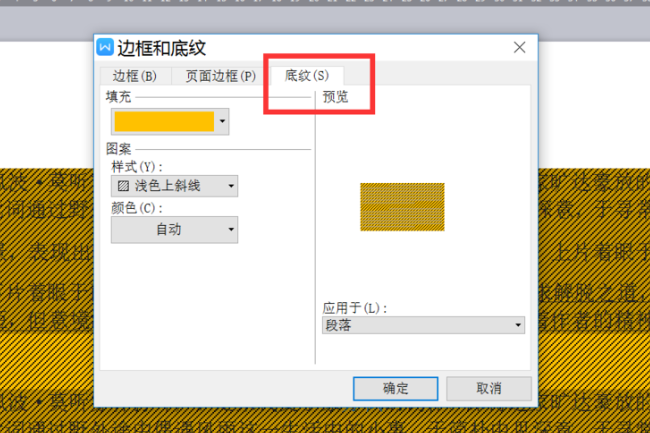
Task: Confirm with the 确定 button
Action: (x=395, y=389)
